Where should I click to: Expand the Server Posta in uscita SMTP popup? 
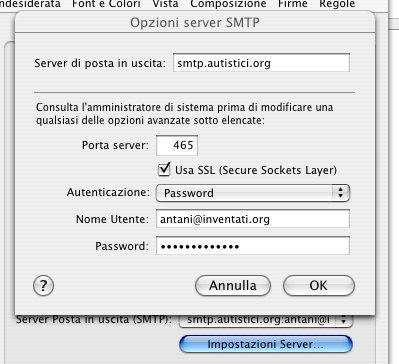point(266,320)
